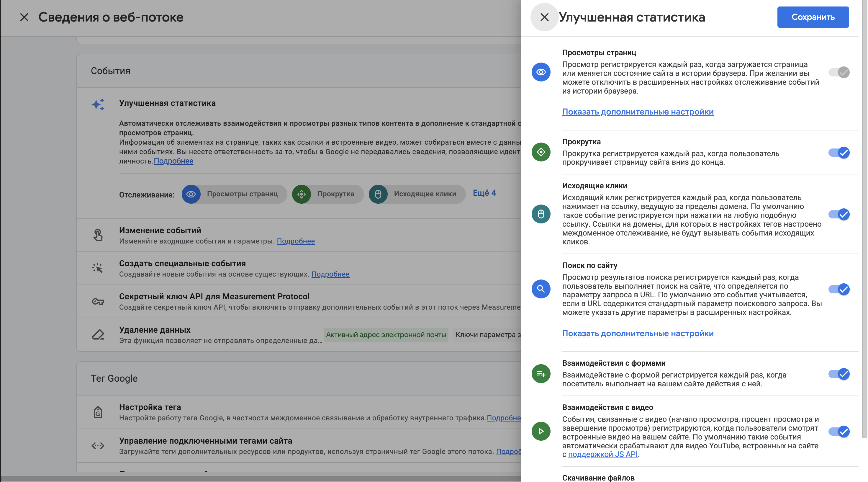Close the Сведения о веб-потоке window
868x482 pixels.
pyautogui.click(x=24, y=17)
